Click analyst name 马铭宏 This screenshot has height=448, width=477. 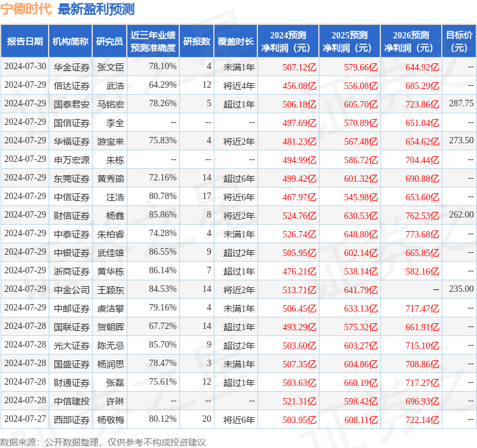110,104
